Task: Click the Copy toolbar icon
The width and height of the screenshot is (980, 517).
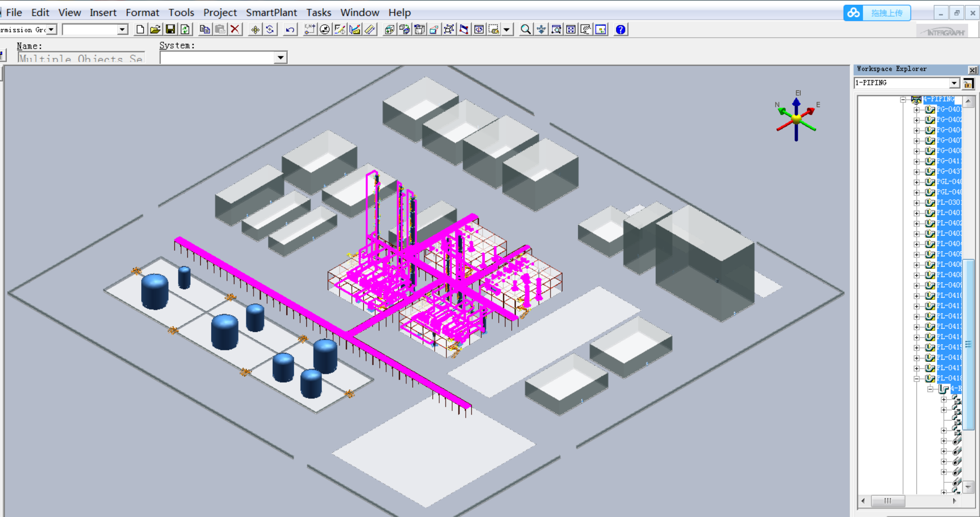Action: (x=205, y=29)
